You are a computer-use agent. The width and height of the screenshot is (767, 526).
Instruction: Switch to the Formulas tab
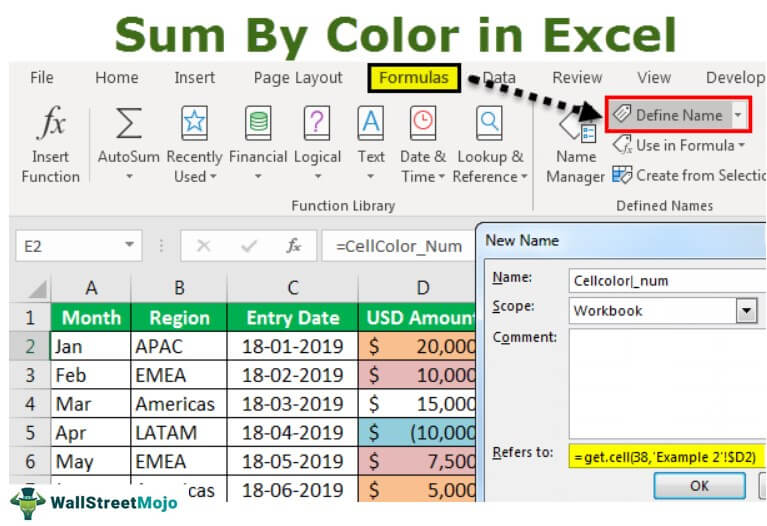[x=413, y=77]
